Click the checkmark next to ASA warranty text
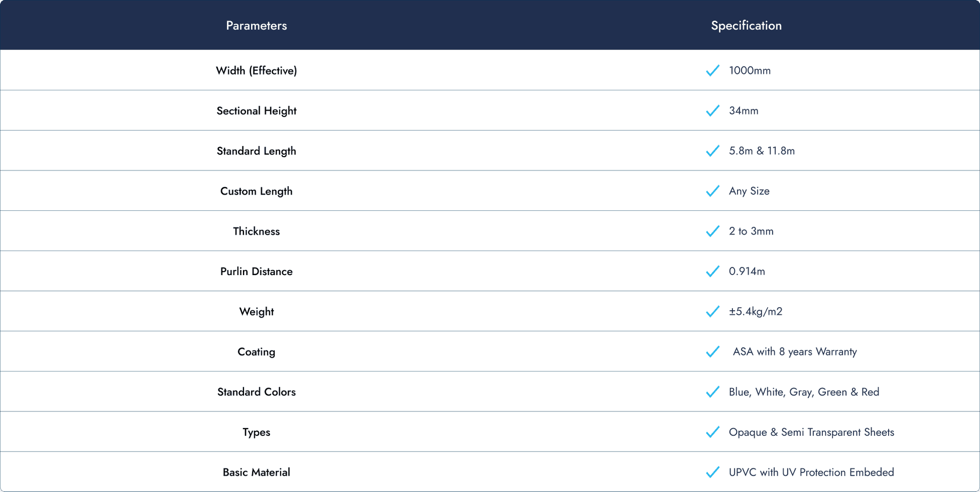980x492 pixels. [713, 352]
